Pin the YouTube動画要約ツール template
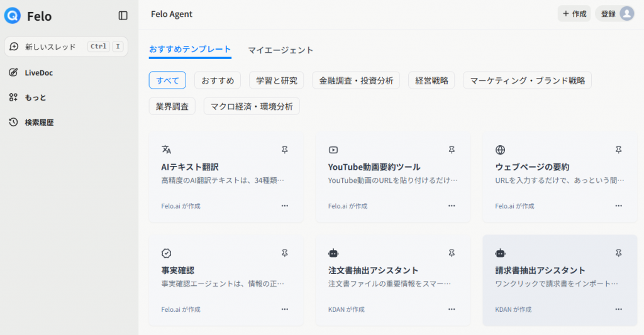 (x=452, y=150)
